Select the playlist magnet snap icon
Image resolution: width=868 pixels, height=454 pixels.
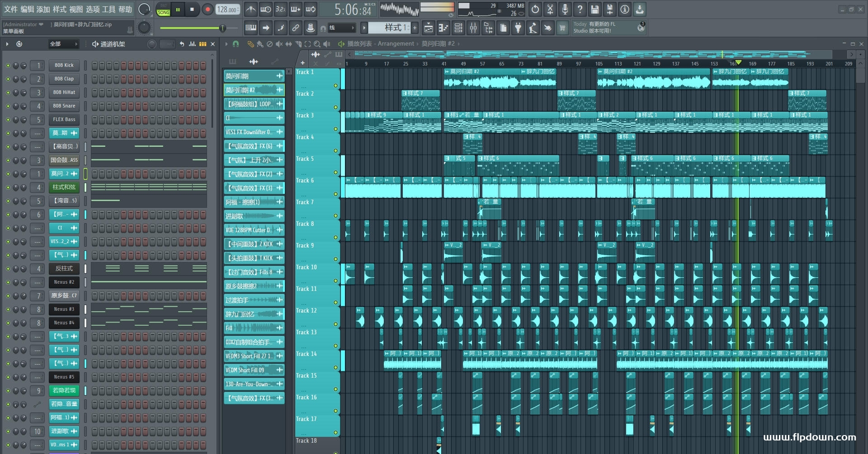click(236, 44)
